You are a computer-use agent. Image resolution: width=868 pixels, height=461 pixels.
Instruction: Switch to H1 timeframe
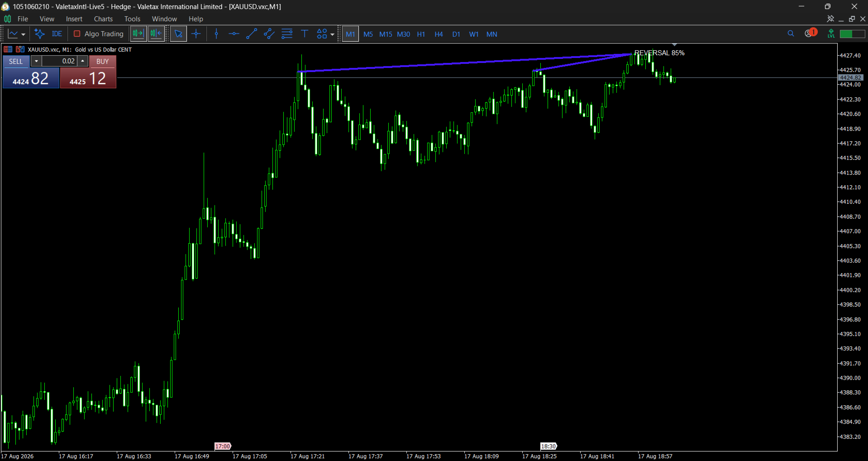pyautogui.click(x=421, y=34)
